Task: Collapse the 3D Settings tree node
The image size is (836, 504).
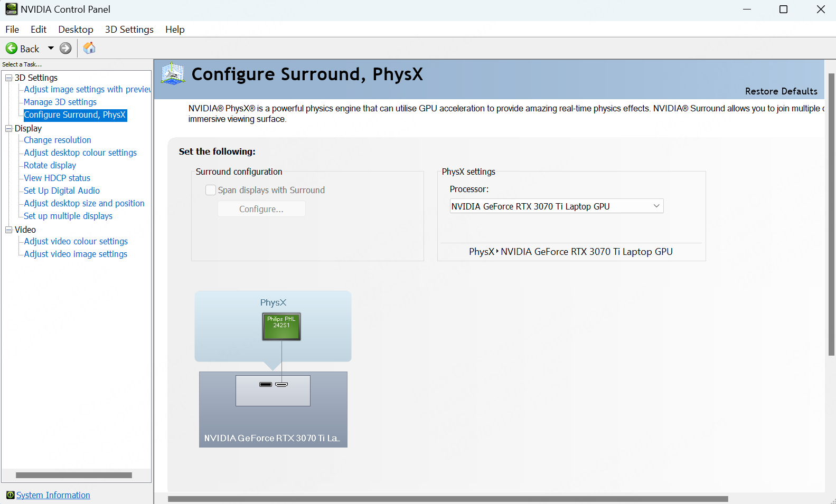Action: tap(8, 78)
